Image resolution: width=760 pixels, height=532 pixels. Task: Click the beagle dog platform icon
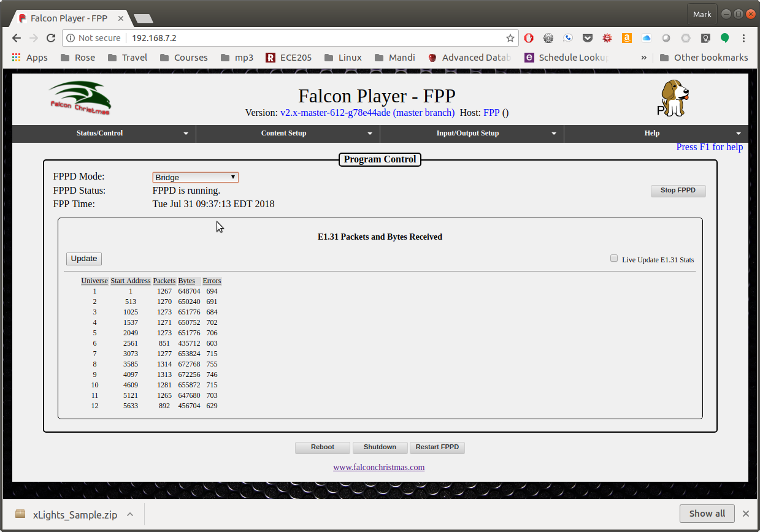(674, 98)
